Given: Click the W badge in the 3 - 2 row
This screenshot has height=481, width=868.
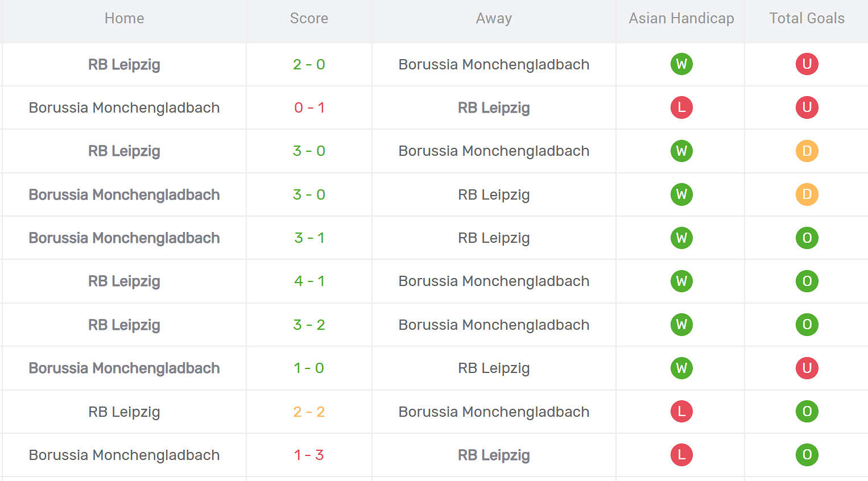Looking at the screenshot, I should tap(681, 325).
